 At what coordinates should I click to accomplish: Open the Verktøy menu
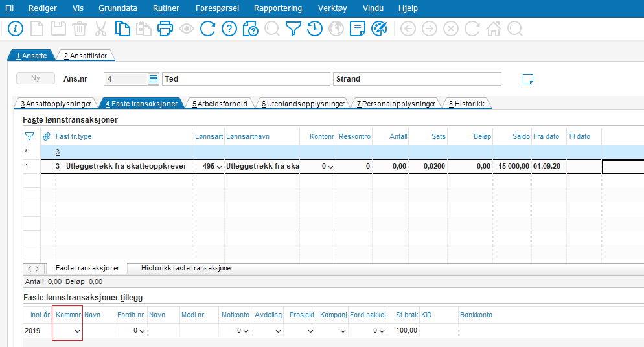pos(332,8)
